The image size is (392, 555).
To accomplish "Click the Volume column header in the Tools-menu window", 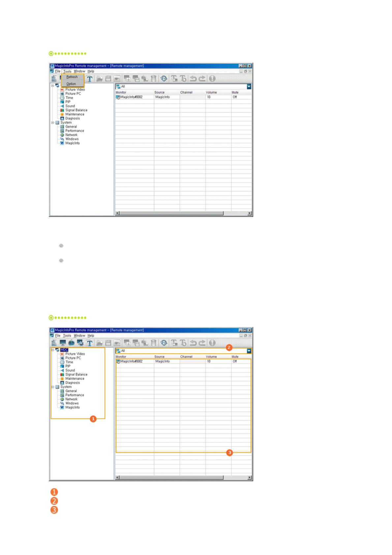I will pyautogui.click(x=211, y=93).
